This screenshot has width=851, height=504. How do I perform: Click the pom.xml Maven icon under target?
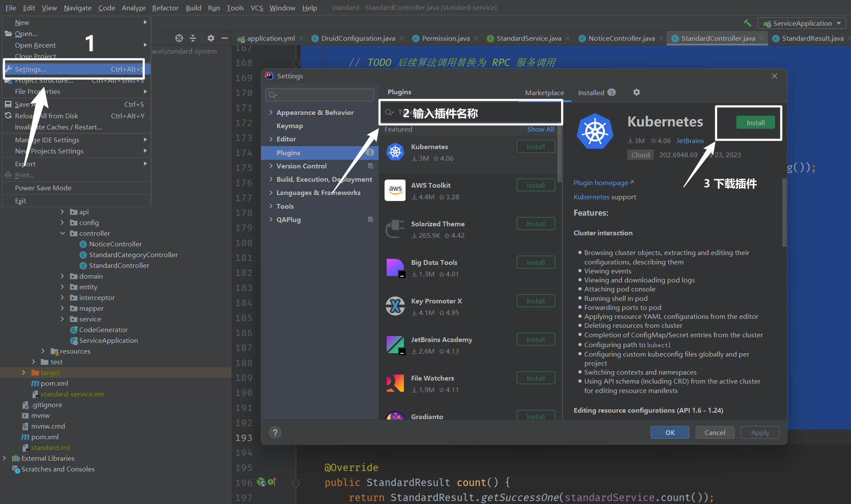[x=35, y=383]
